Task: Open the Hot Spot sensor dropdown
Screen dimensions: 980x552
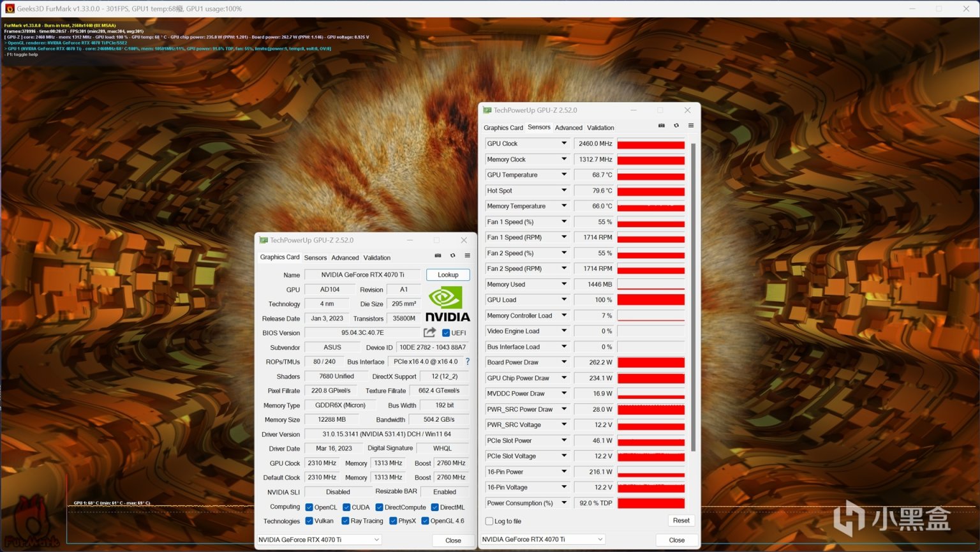Action: coord(564,190)
